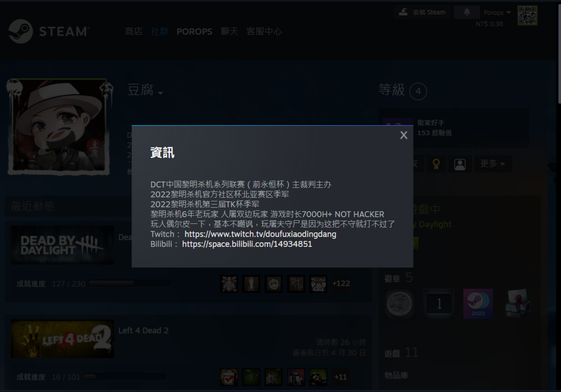561x392 pixels.
Task: Click Left 4 Dead 2 first achievement icon
Action: [229, 377]
